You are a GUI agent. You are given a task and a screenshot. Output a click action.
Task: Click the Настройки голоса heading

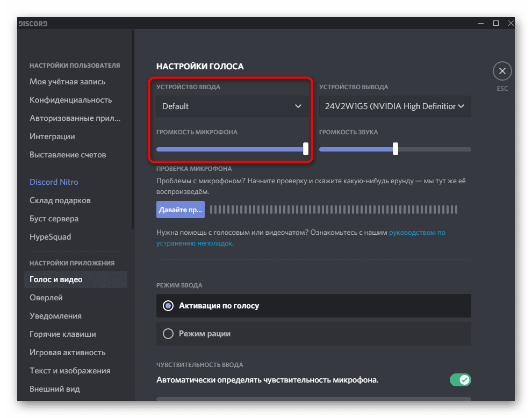click(200, 67)
